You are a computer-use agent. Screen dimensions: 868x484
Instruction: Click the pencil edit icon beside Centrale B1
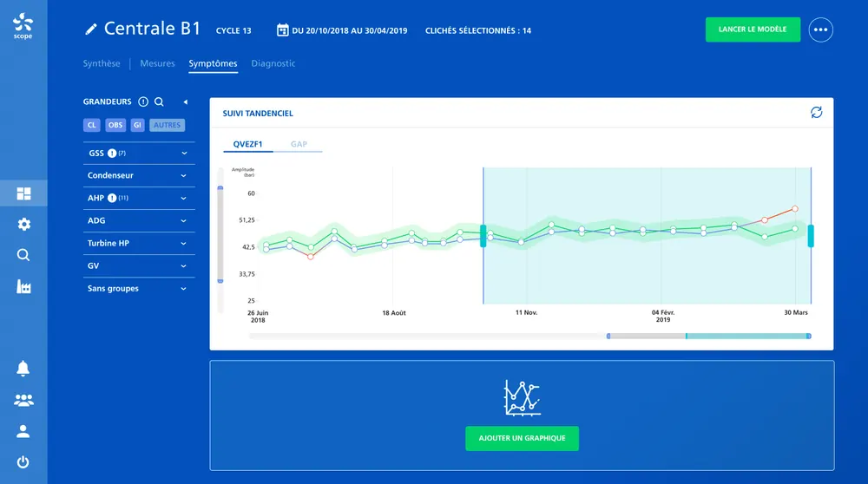click(91, 29)
